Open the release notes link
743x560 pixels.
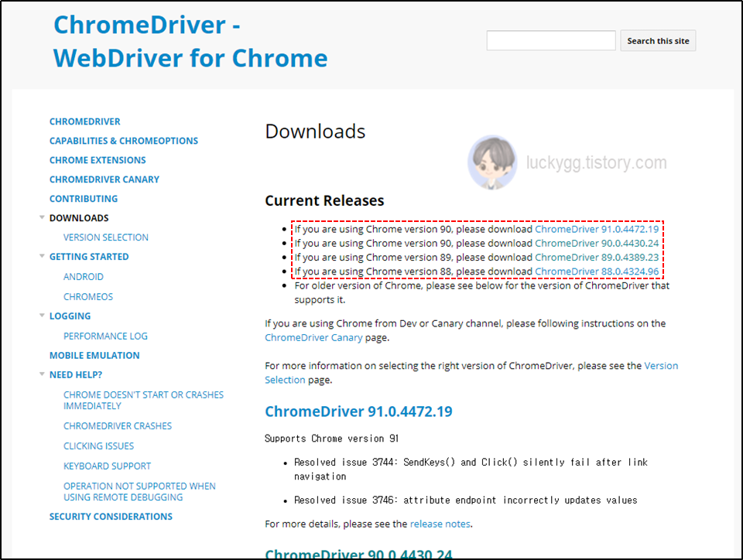[x=440, y=524]
